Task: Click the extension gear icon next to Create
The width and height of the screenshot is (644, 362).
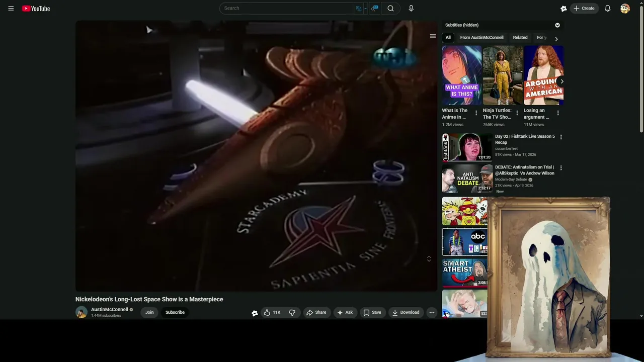Action: point(563,9)
